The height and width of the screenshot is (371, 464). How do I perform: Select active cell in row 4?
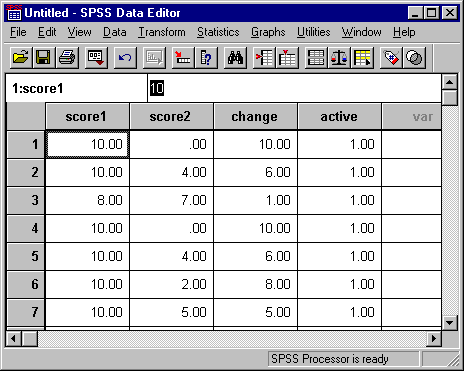tap(339, 228)
